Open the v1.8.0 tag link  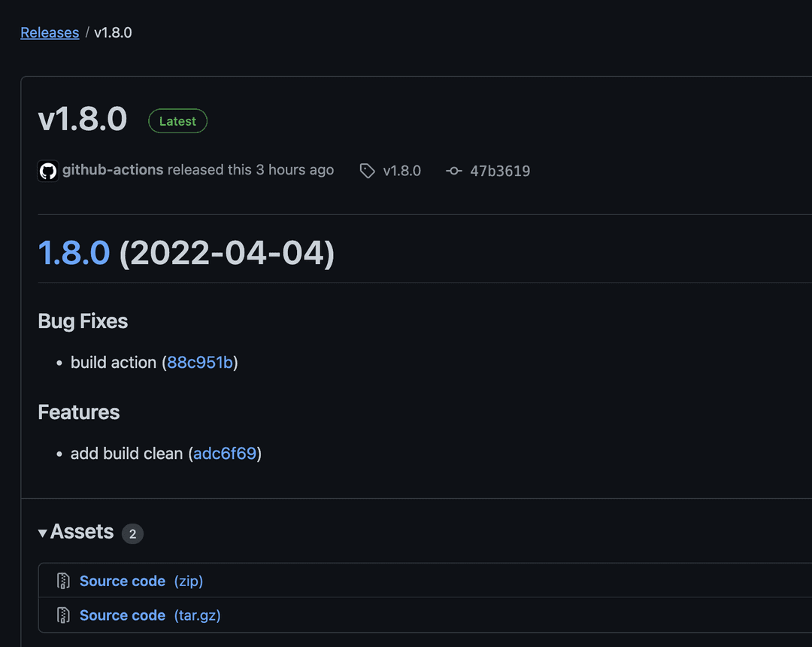pyautogui.click(x=401, y=171)
